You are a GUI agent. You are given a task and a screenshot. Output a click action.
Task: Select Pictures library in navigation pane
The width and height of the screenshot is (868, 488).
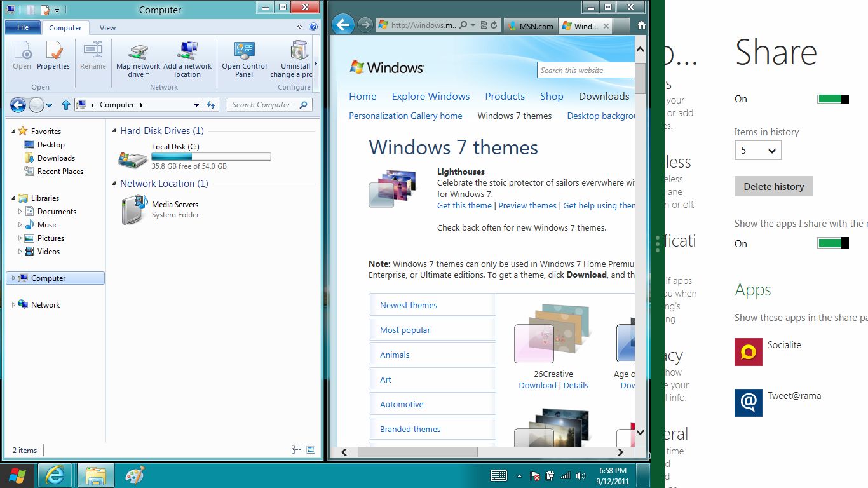coord(51,238)
